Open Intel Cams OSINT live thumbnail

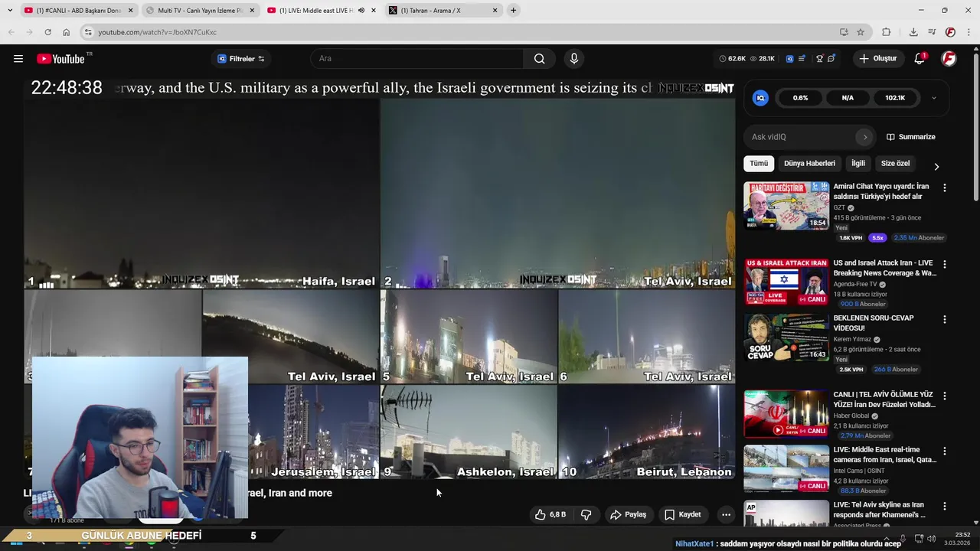coord(786,469)
